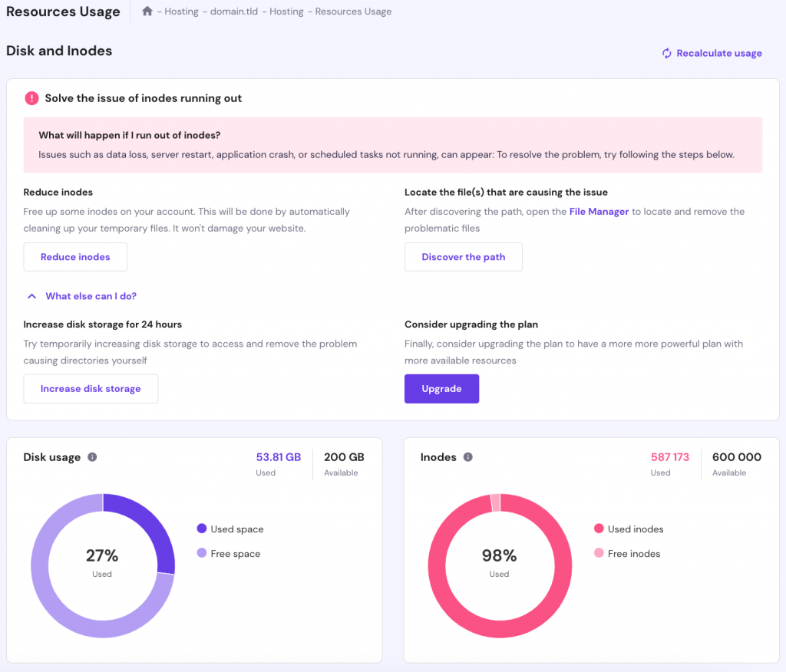
Task: Click the Used inodes legend dot
Action: click(599, 529)
